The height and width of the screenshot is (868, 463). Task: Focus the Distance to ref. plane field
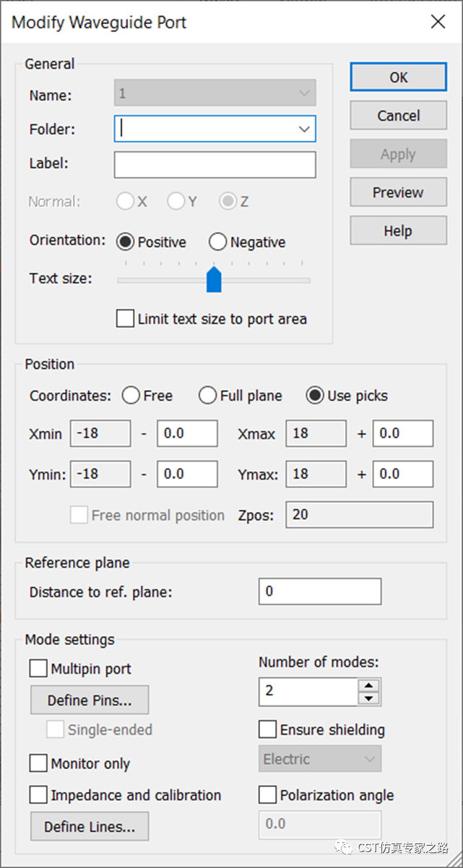[320, 591]
